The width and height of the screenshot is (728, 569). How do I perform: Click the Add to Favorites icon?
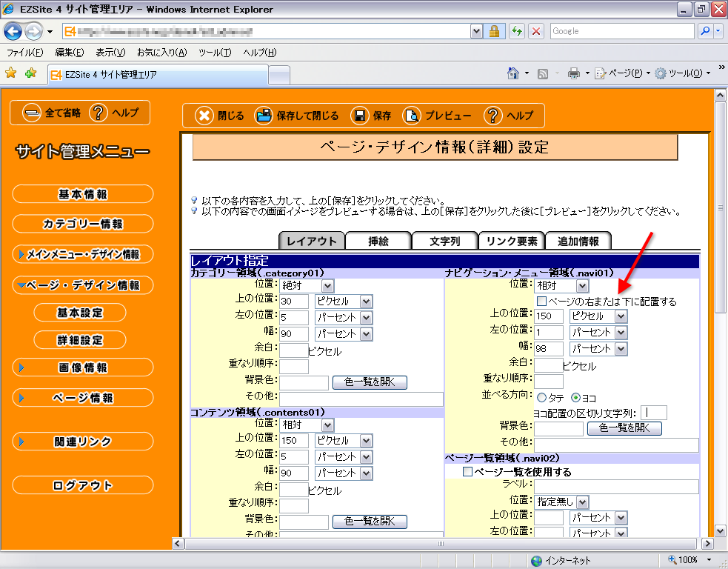coord(30,73)
